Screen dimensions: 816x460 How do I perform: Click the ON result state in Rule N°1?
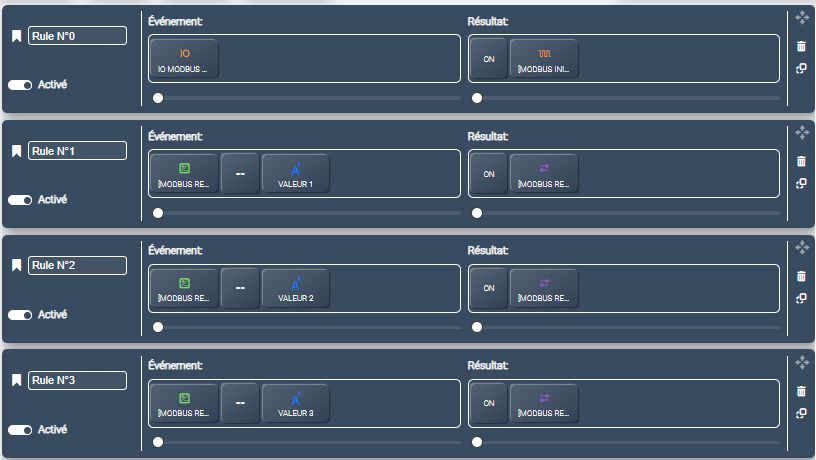click(489, 174)
